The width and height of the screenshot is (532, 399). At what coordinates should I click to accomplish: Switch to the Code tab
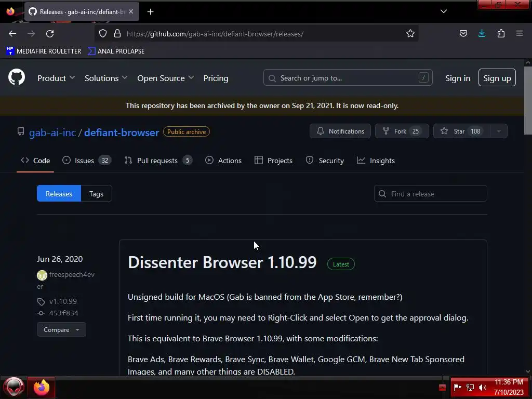pyautogui.click(x=35, y=161)
